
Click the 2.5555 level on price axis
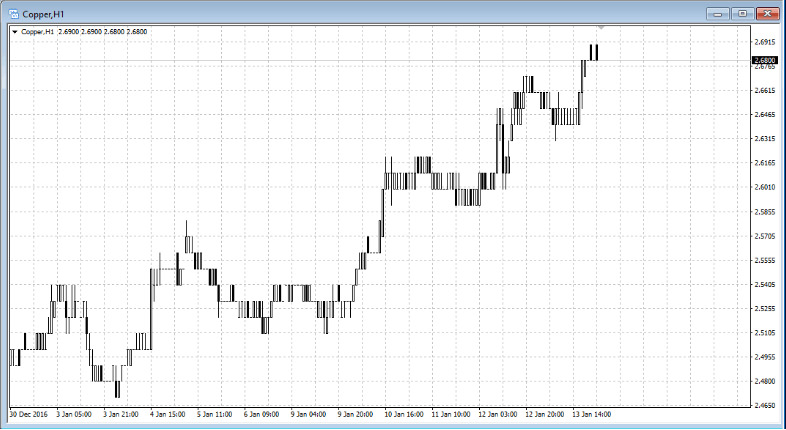point(763,260)
